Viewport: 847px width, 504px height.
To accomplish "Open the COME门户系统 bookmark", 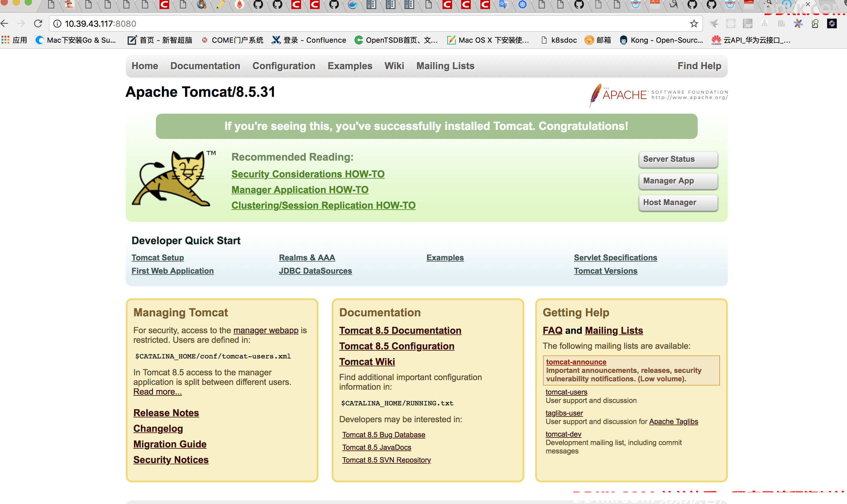I will click(232, 40).
